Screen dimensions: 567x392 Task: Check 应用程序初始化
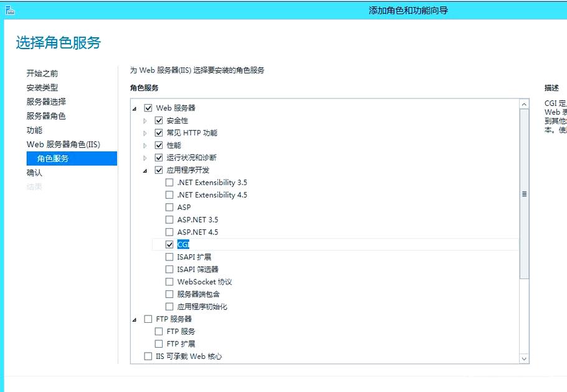tap(169, 306)
